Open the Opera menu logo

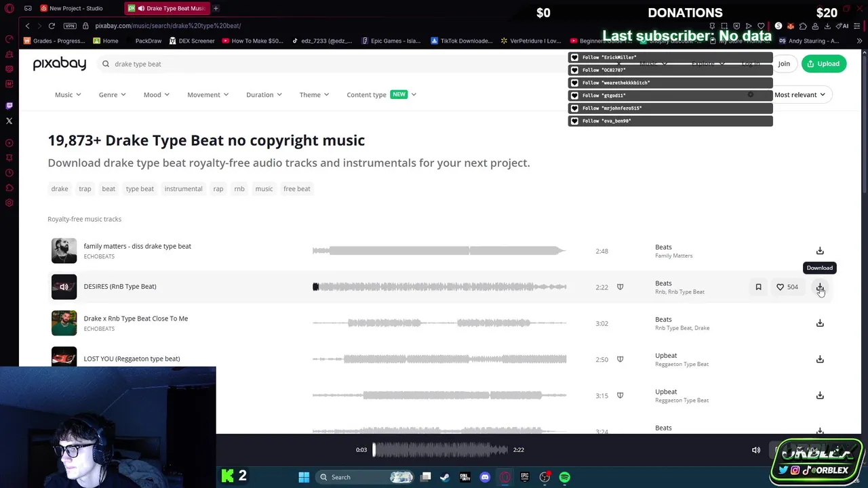coord(9,8)
